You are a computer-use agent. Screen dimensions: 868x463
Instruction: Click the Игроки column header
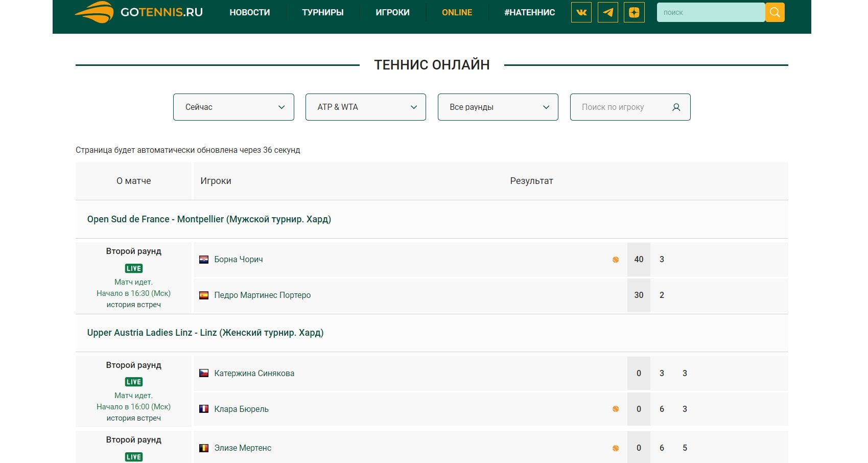coord(216,181)
